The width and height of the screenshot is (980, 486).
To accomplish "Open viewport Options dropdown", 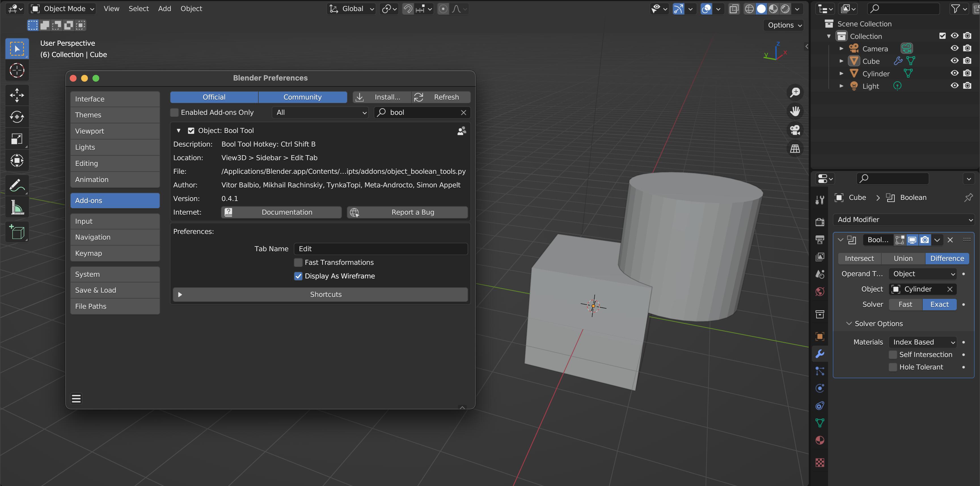I will (x=784, y=25).
